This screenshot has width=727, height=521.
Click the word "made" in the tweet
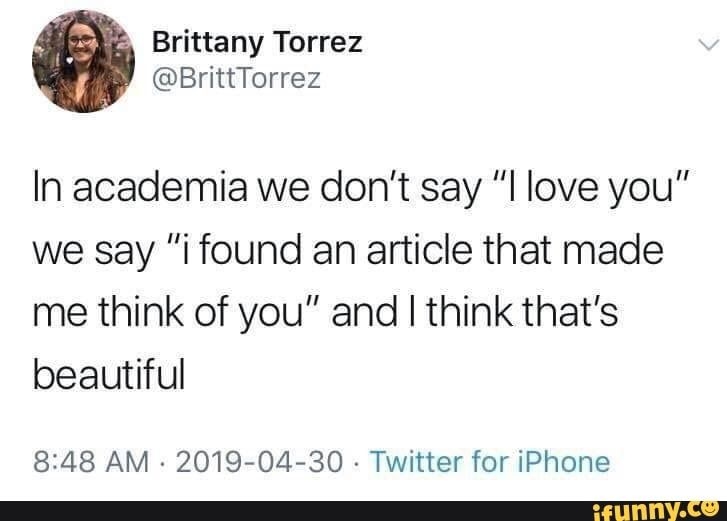coord(626,250)
